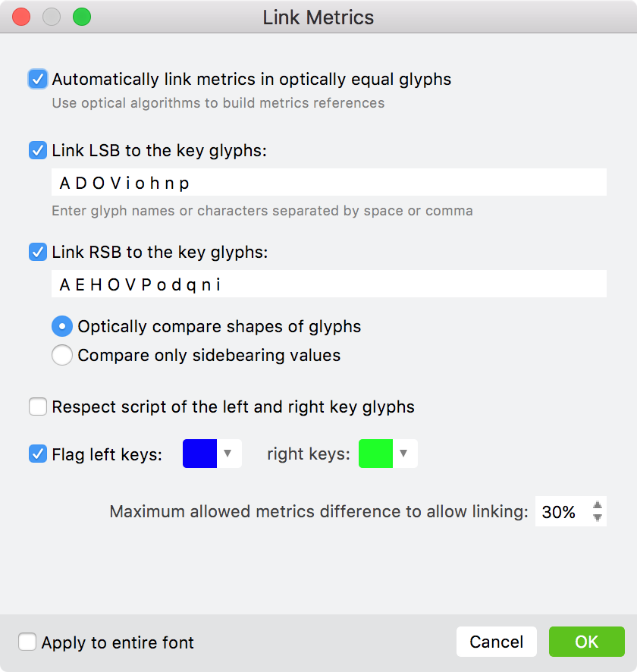The width and height of the screenshot is (637, 672).
Task: Increase maximum metrics difference with up arrow
Action: click(x=598, y=505)
